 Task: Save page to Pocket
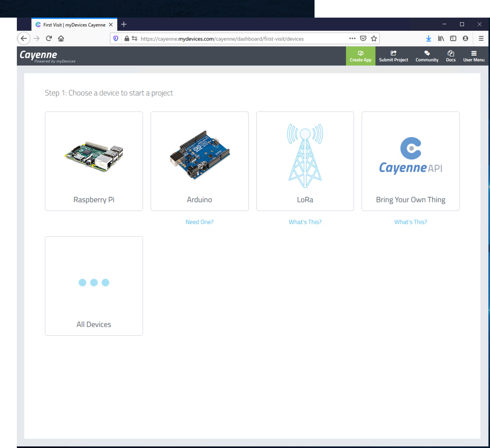pyautogui.click(x=363, y=38)
